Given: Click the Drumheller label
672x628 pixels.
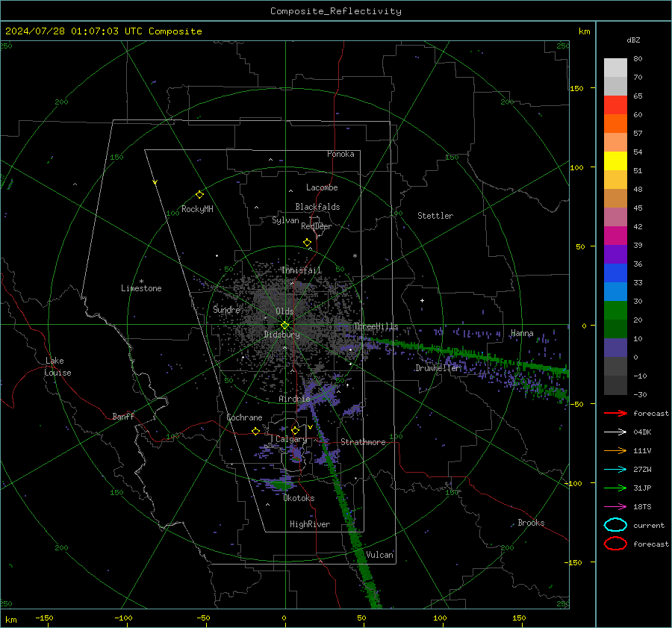Looking at the screenshot, I should point(438,368).
